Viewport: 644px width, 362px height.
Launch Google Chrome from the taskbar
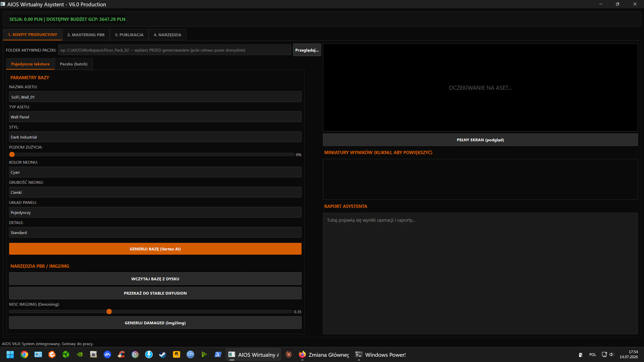[24, 354]
